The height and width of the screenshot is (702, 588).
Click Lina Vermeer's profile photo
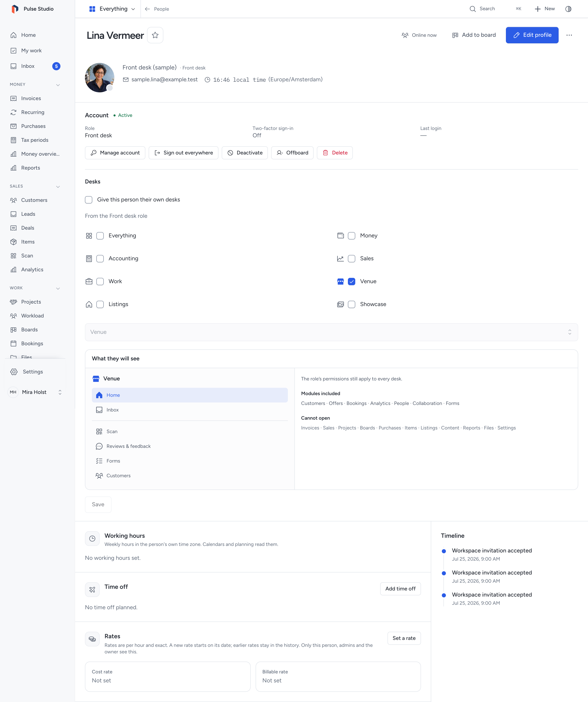pyautogui.click(x=100, y=78)
